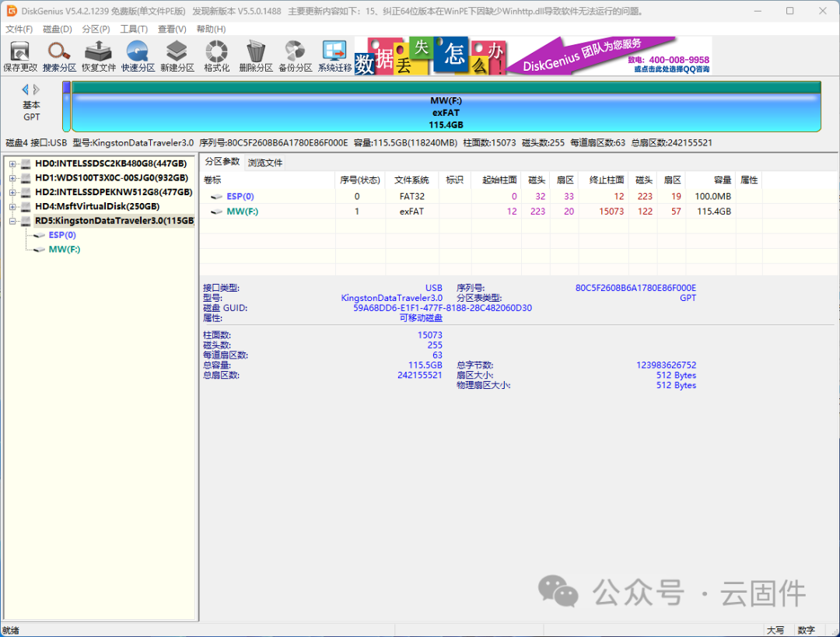
Task: Click the 文件系统 column header
Action: click(412, 180)
